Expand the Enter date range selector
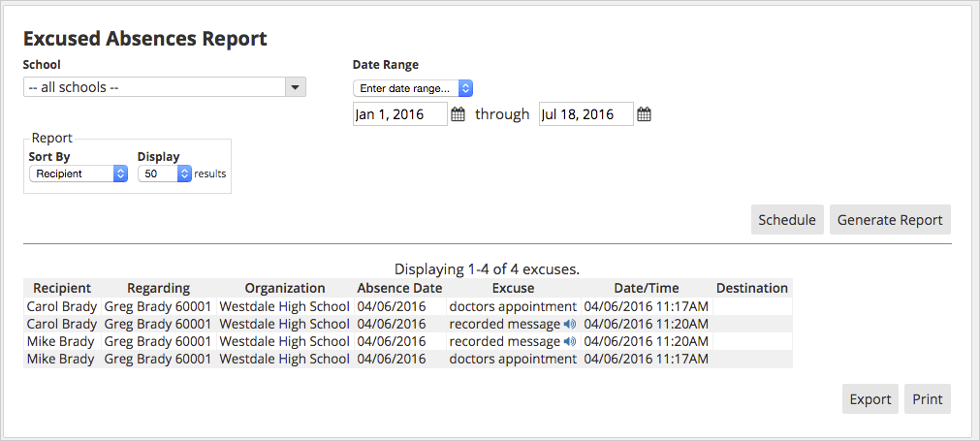This screenshot has height=441, width=980. pos(413,88)
